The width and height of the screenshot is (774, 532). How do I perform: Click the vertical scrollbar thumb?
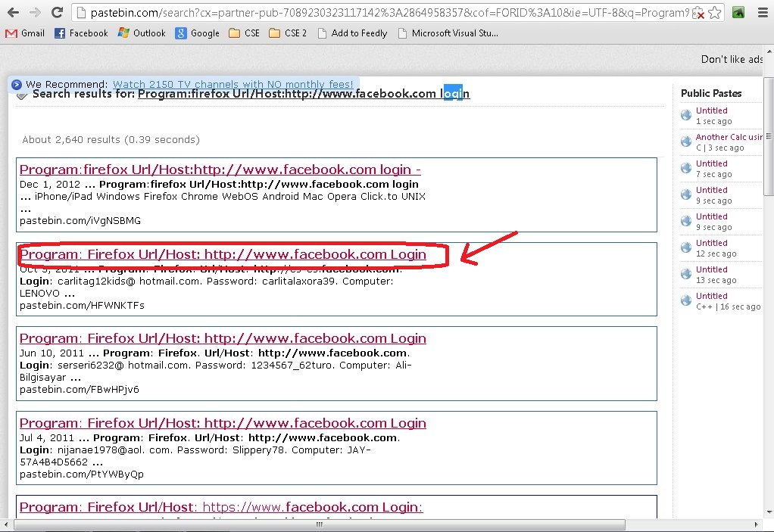click(769, 136)
